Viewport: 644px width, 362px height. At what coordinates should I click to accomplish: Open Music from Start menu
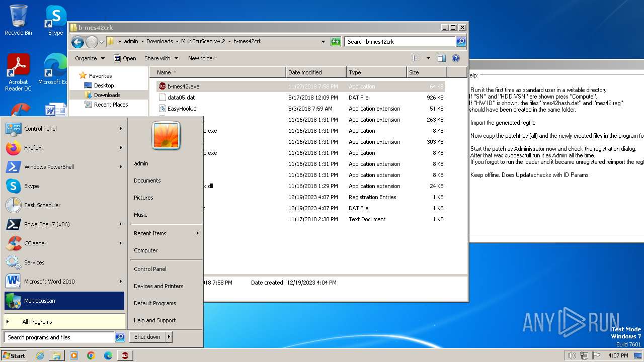[x=140, y=215]
